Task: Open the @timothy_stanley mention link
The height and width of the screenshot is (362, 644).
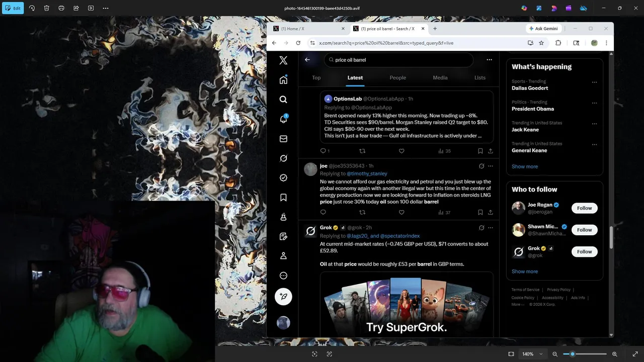Action: point(367,173)
